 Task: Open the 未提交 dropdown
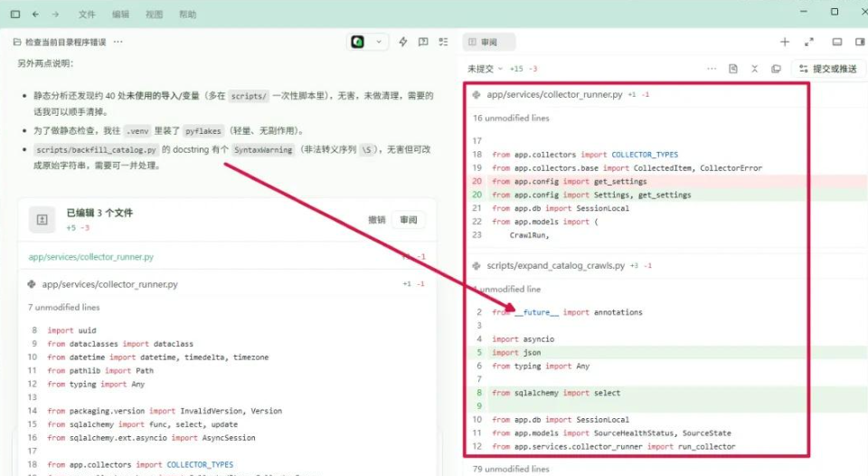485,69
